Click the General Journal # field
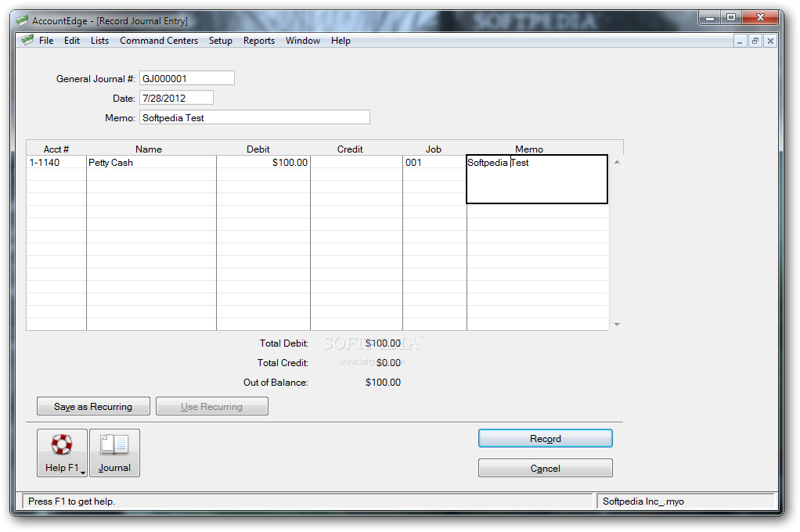The height and width of the screenshot is (532, 800). click(x=187, y=78)
